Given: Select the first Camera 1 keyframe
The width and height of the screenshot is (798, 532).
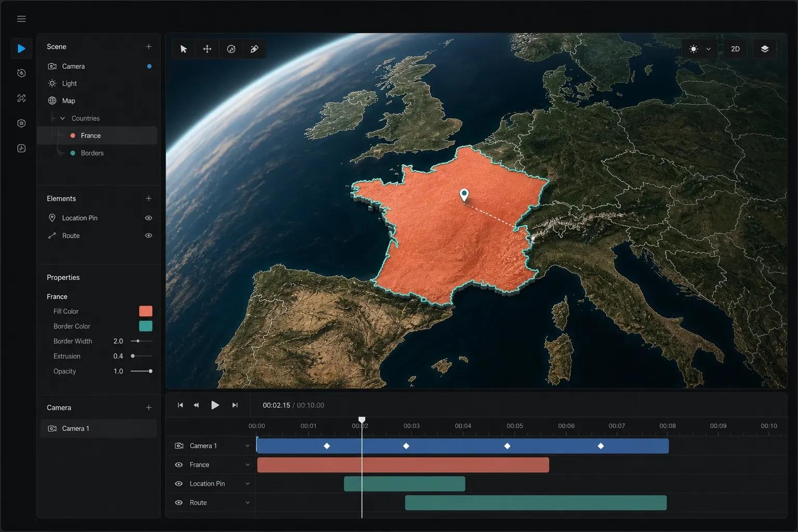Looking at the screenshot, I should [x=327, y=446].
